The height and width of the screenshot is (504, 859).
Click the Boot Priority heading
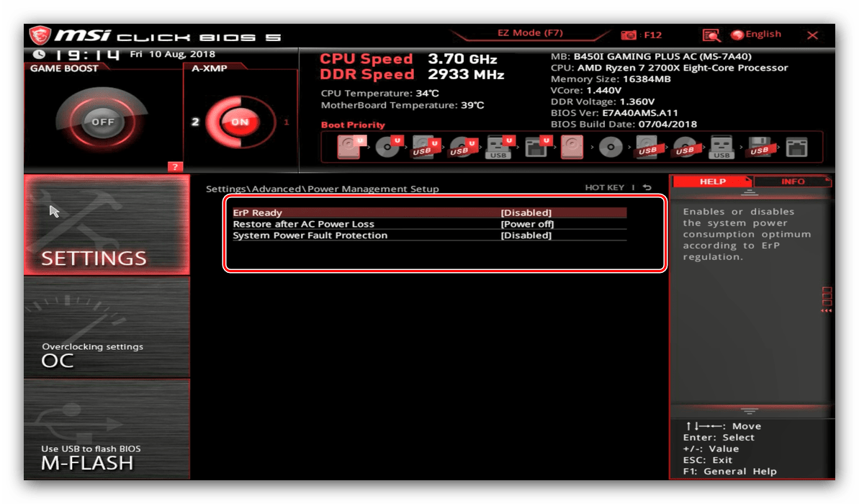[x=353, y=125]
